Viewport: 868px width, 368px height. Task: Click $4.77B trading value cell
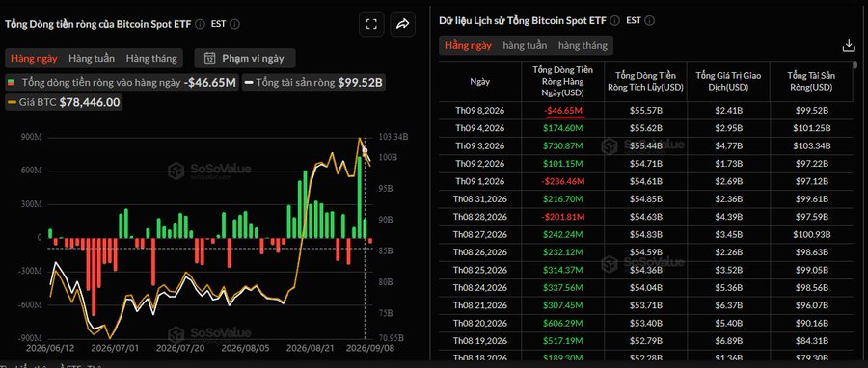tap(729, 145)
